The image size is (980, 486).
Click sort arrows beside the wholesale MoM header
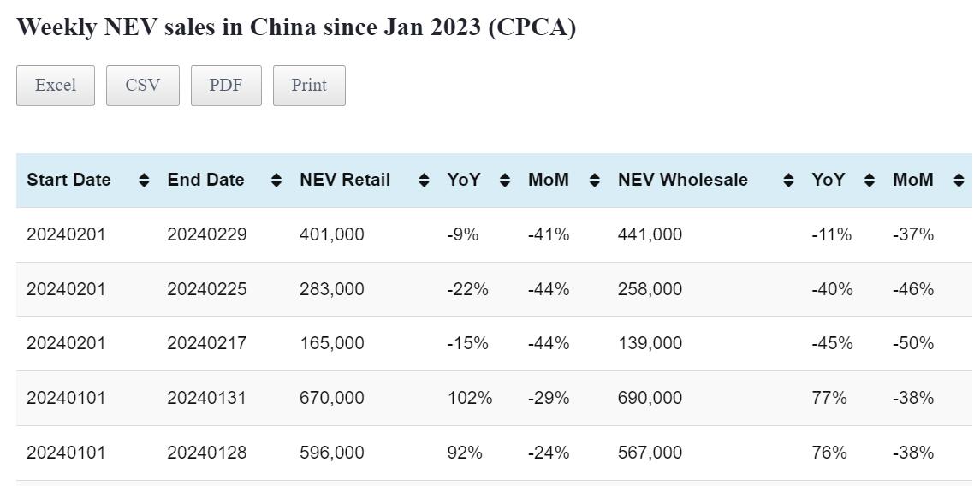[x=959, y=181]
